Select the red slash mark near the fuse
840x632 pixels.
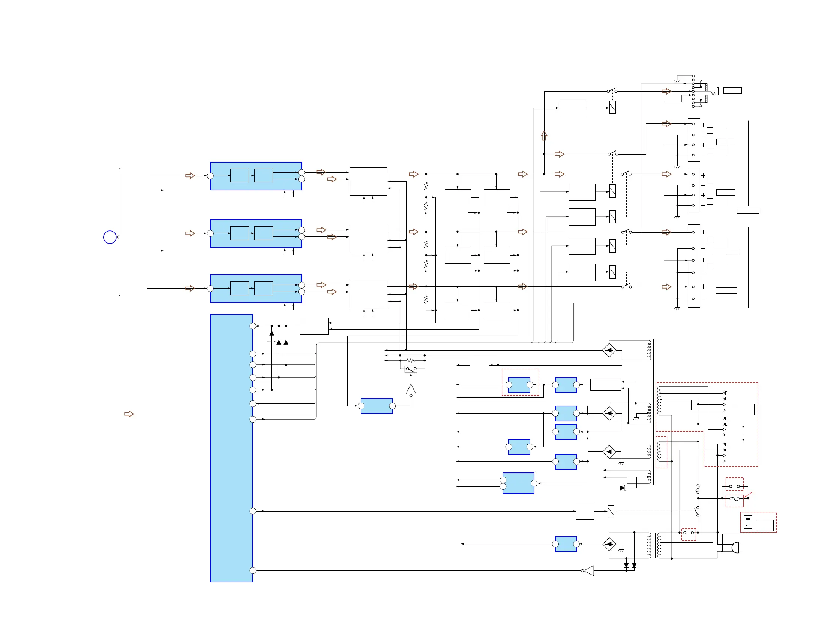(748, 494)
